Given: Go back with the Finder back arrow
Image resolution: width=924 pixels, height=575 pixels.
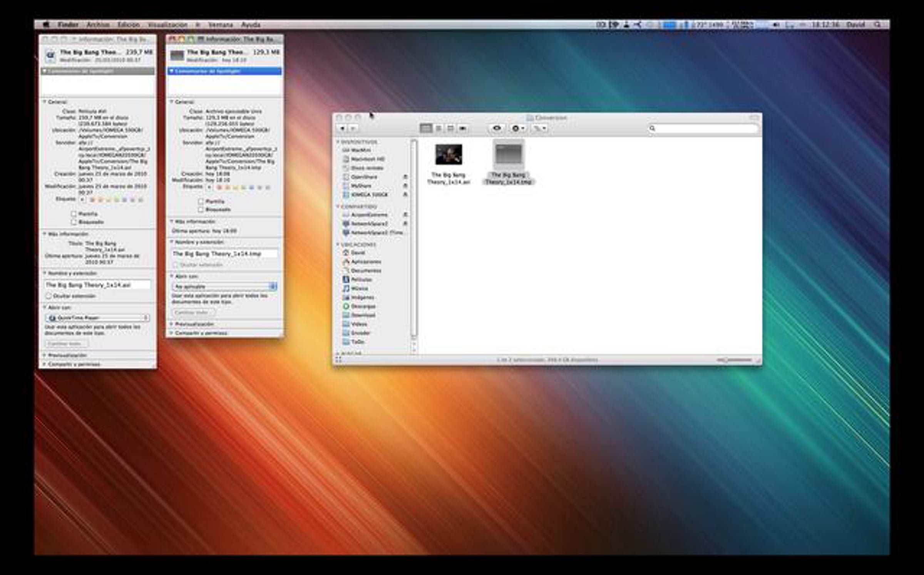Looking at the screenshot, I should tap(342, 128).
